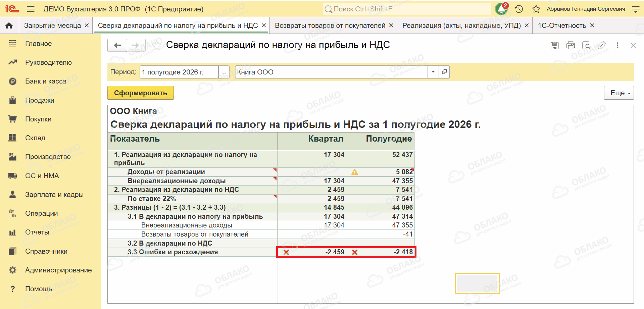Open organization card button next to dropdown

(444, 72)
